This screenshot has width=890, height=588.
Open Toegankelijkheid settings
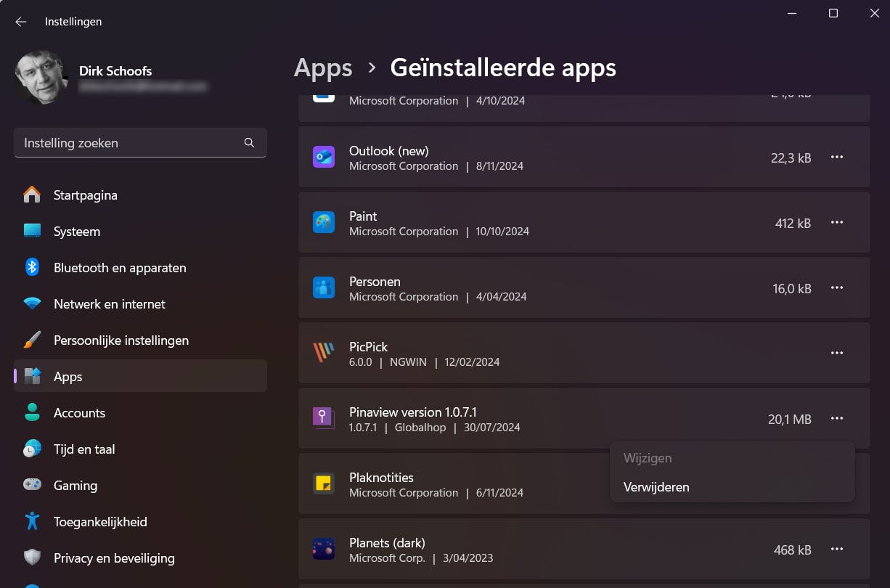click(x=100, y=522)
